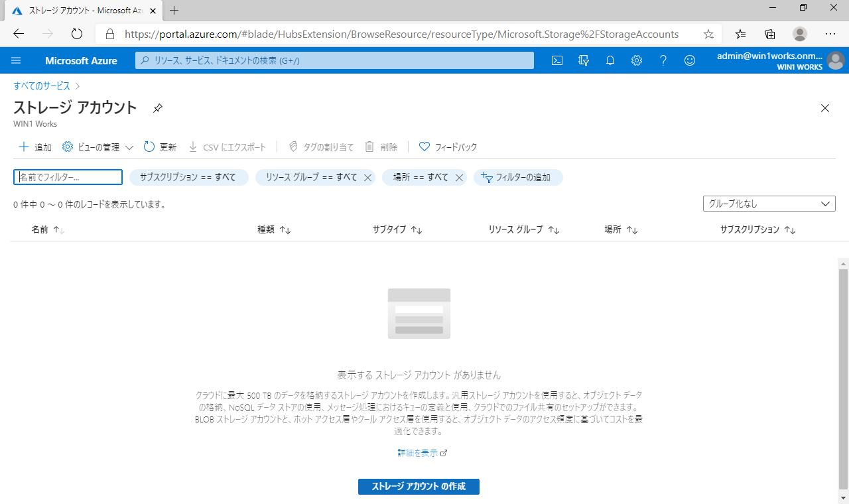
Task: Reload the page with browser refresh
Action: [x=76, y=34]
